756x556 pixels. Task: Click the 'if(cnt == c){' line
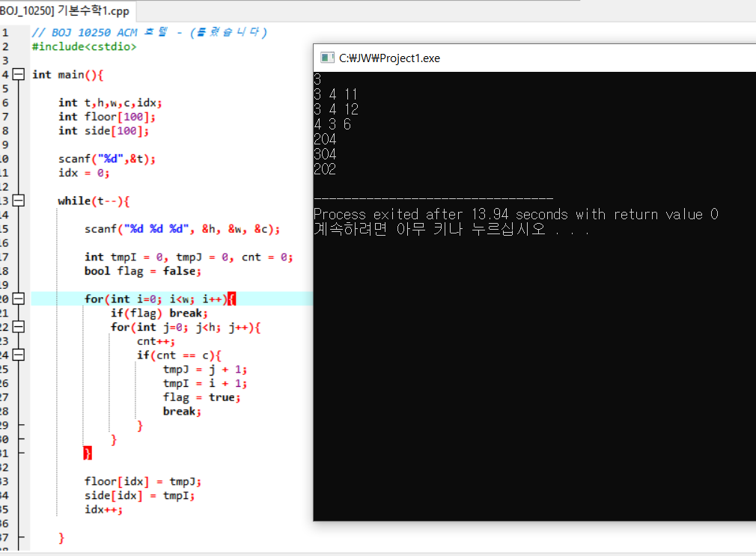tap(179, 355)
